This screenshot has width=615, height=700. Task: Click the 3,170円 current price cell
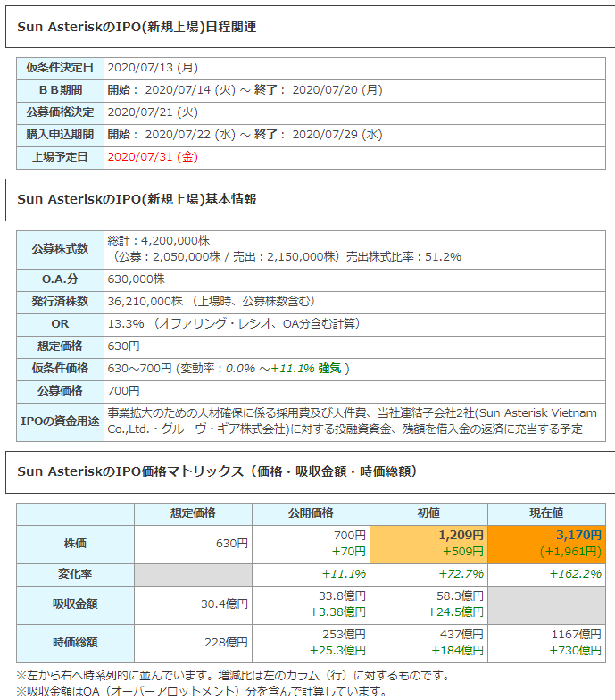click(x=546, y=545)
